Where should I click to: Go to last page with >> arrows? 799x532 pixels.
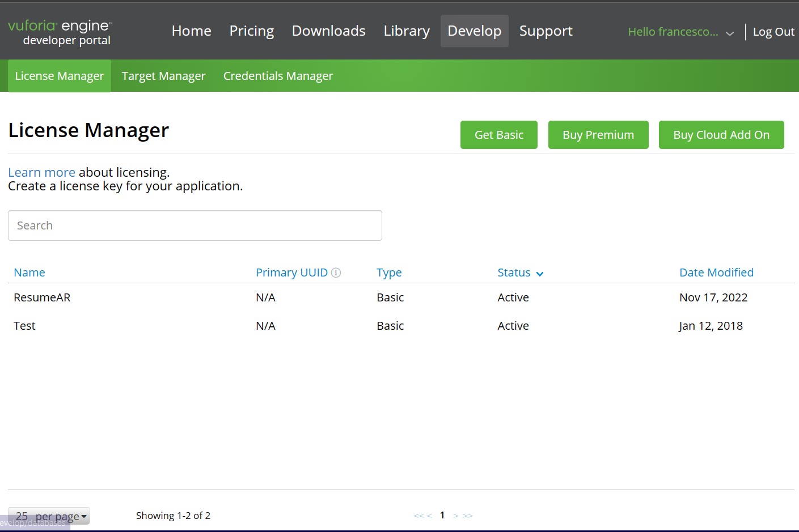[x=467, y=516]
